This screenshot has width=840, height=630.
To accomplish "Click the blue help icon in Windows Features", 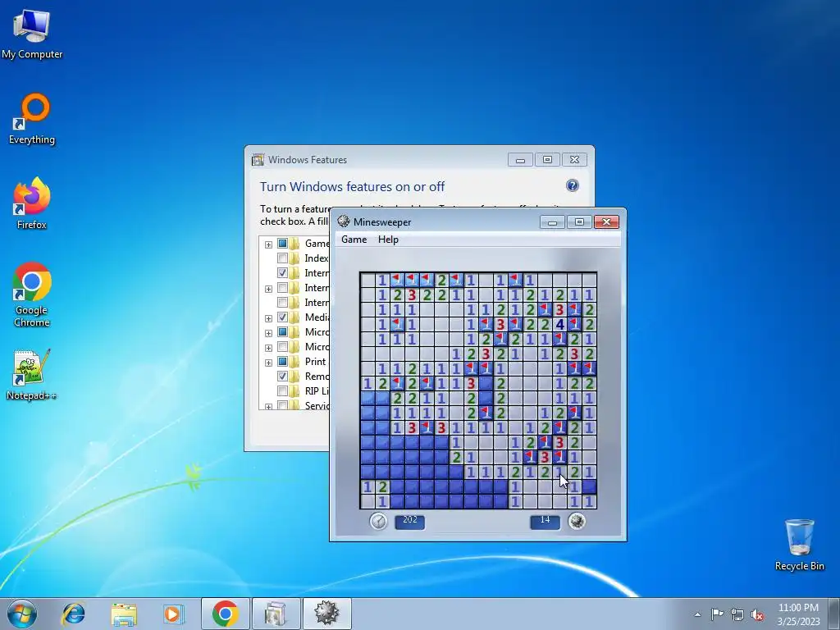I will click(572, 185).
